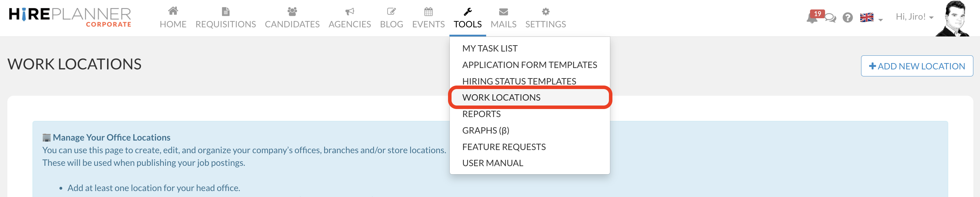The width and height of the screenshot is (980, 197).
Task: Click the user profile avatar picture
Action: [953, 18]
